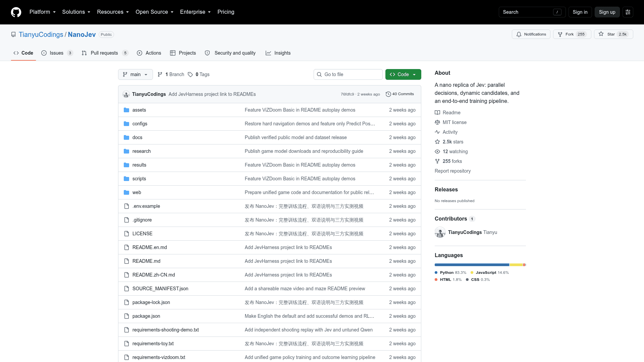
Task: Open the 76fdfc9 commit hash
Action: (x=347, y=94)
